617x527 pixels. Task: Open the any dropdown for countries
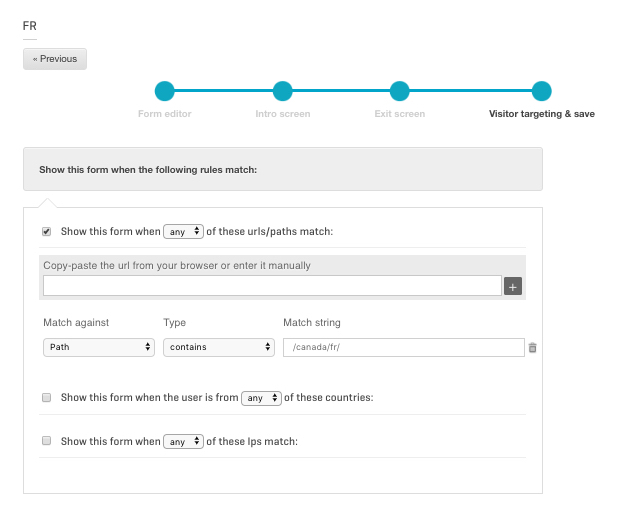click(261, 398)
